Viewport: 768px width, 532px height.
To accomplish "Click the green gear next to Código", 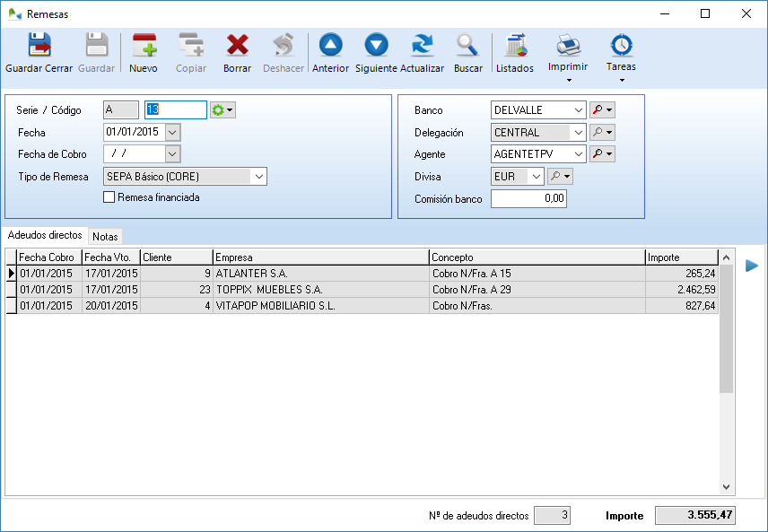I will point(221,109).
